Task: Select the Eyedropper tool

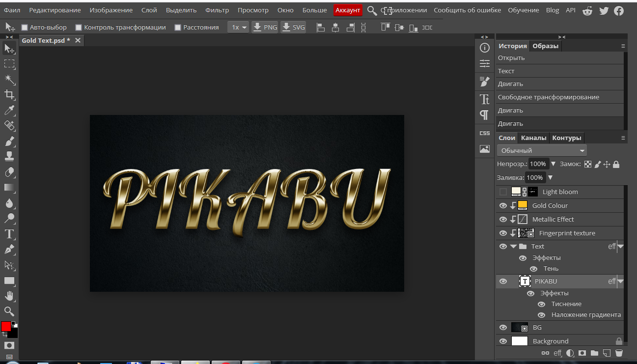Action: (9, 110)
